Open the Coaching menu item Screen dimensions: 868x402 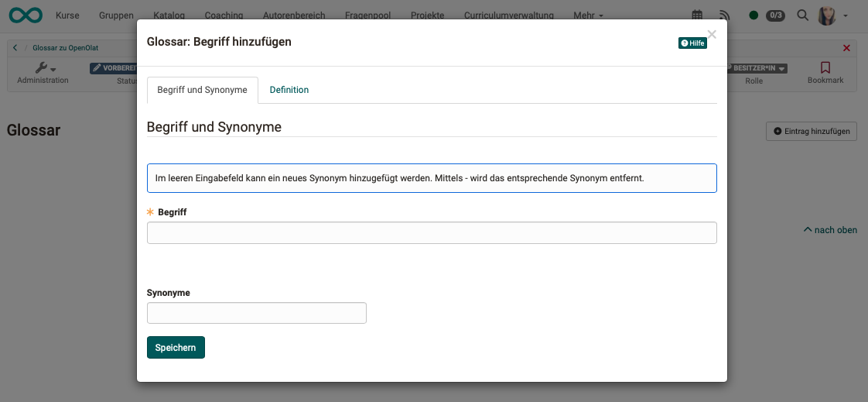coord(224,15)
